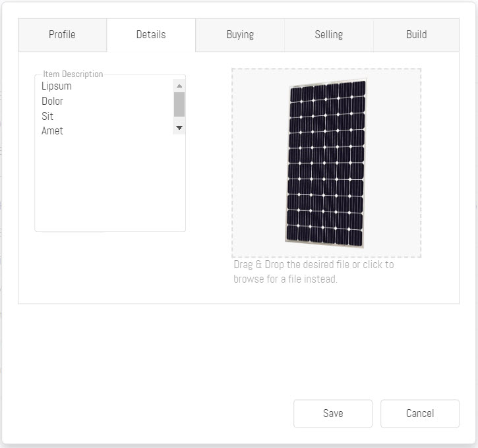Click the Item Description field label
This screenshot has width=478, height=448.
tap(73, 74)
